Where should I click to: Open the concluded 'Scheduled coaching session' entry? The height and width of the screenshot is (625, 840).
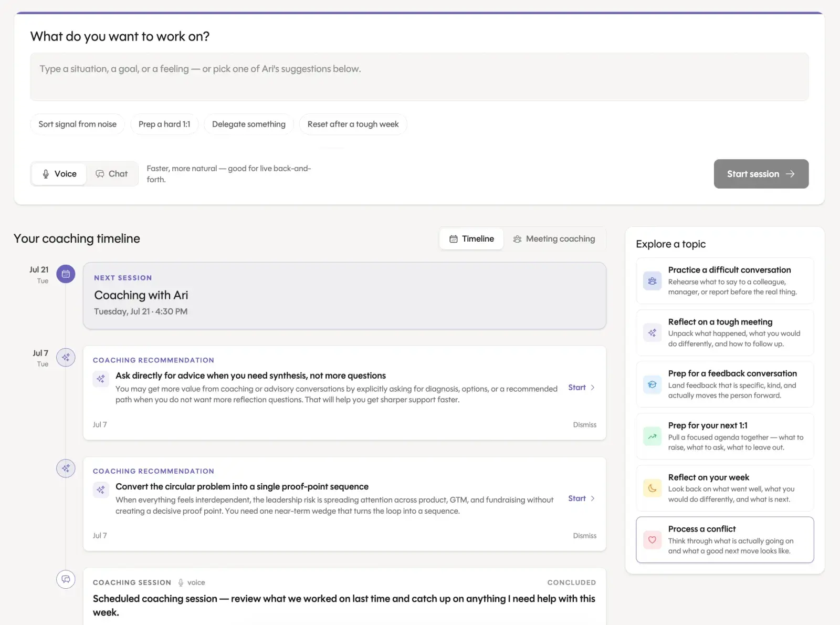click(x=344, y=597)
